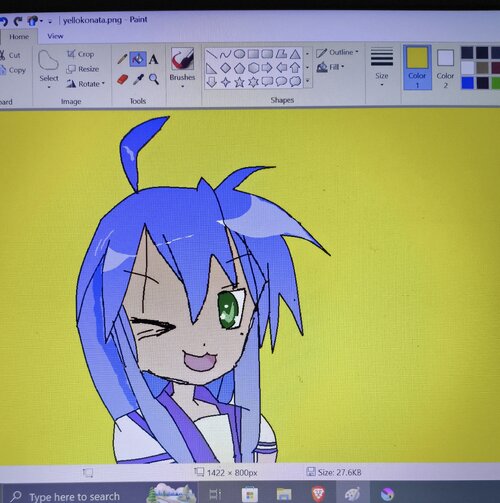Choose the Oval callout shape
This screenshot has width=500, height=503.
point(282,81)
